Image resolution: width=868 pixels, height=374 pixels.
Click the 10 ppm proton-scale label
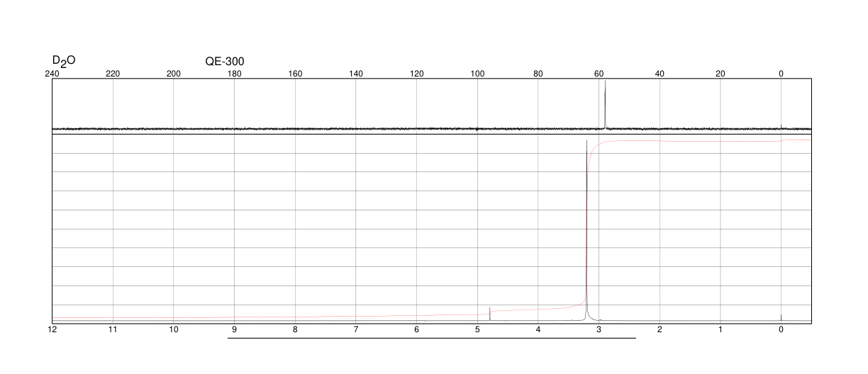click(174, 330)
